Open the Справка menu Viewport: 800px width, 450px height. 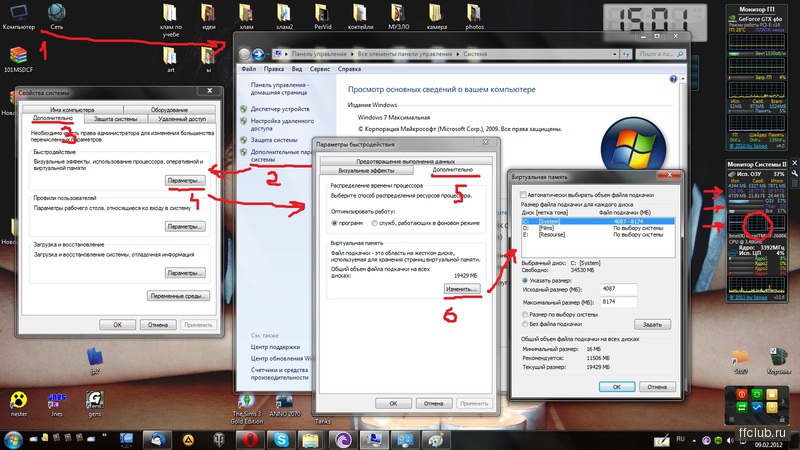[x=349, y=69]
